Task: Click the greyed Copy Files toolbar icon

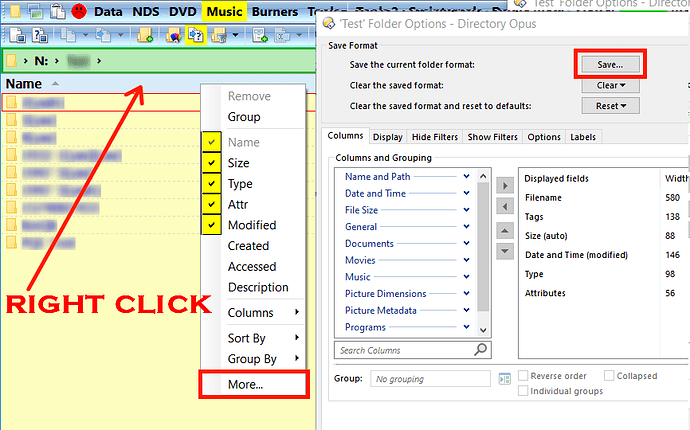Action: click(x=69, y=35)
